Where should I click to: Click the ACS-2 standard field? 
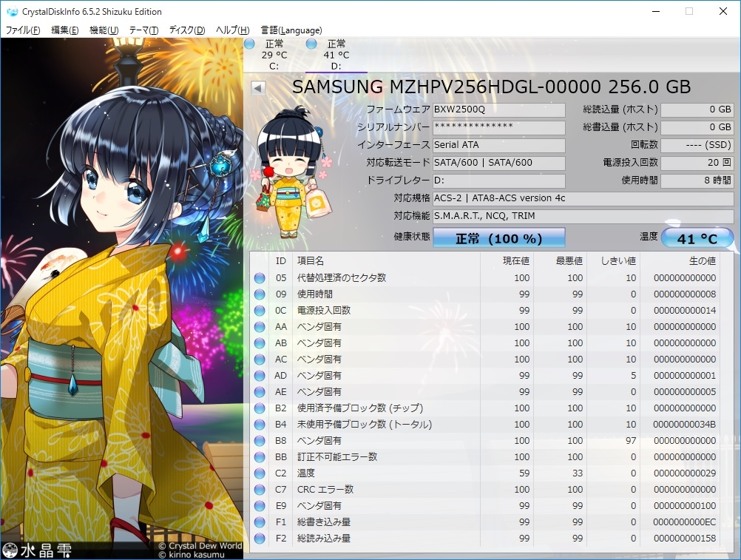point(583,198)
